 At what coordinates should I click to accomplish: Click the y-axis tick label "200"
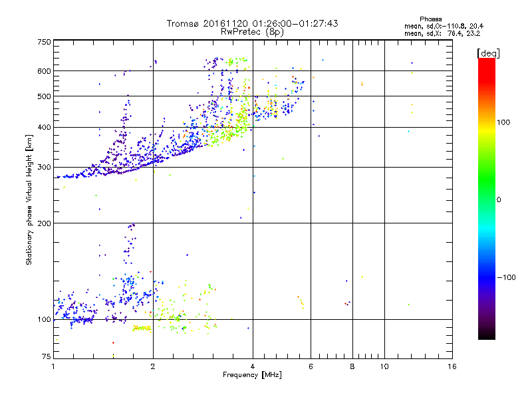pyautogui.click(x=45, y=223)
